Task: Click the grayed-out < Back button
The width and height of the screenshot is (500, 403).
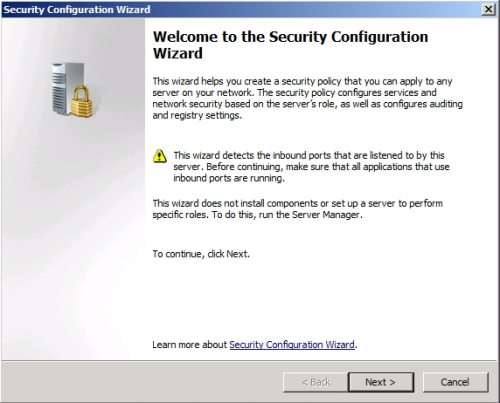Action: pos(316,382)
